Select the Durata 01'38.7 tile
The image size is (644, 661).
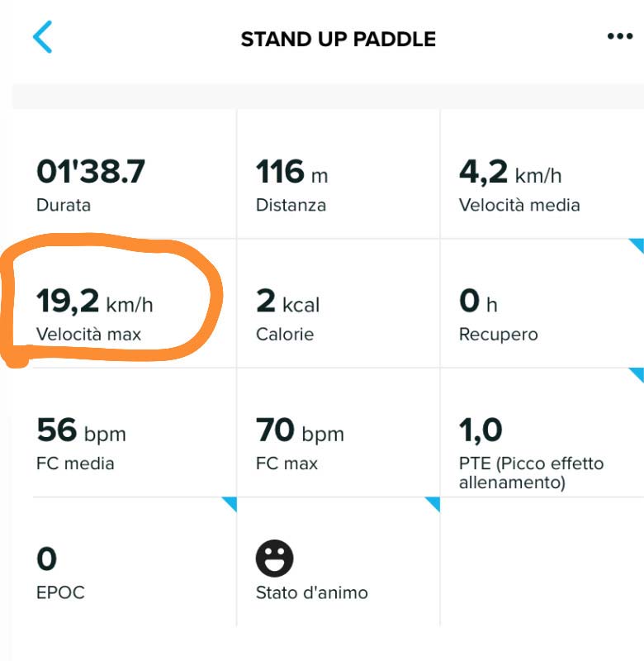(x=125, y=174)
